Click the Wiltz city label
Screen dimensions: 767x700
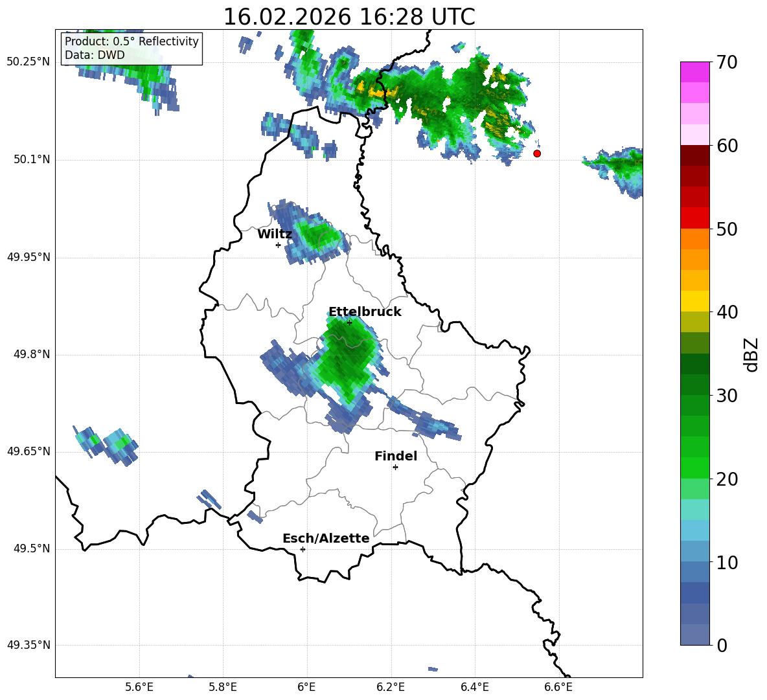click(275, 234)
